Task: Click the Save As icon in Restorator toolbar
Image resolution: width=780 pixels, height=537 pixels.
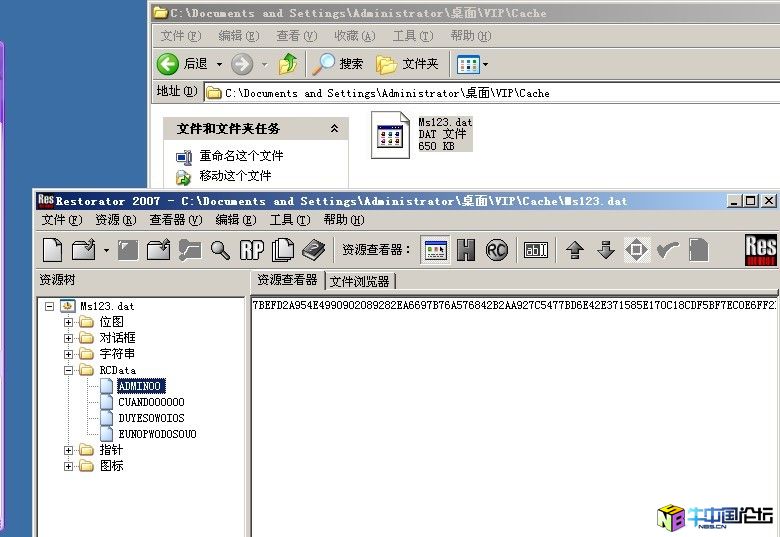Action: (x=159, y=250)
